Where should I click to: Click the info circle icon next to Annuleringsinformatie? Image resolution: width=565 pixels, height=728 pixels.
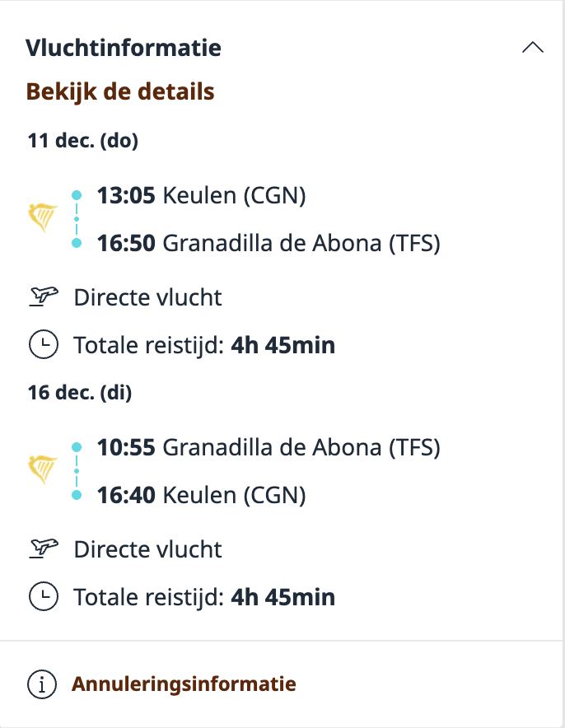pyautogui.click(x=43, y=684)
